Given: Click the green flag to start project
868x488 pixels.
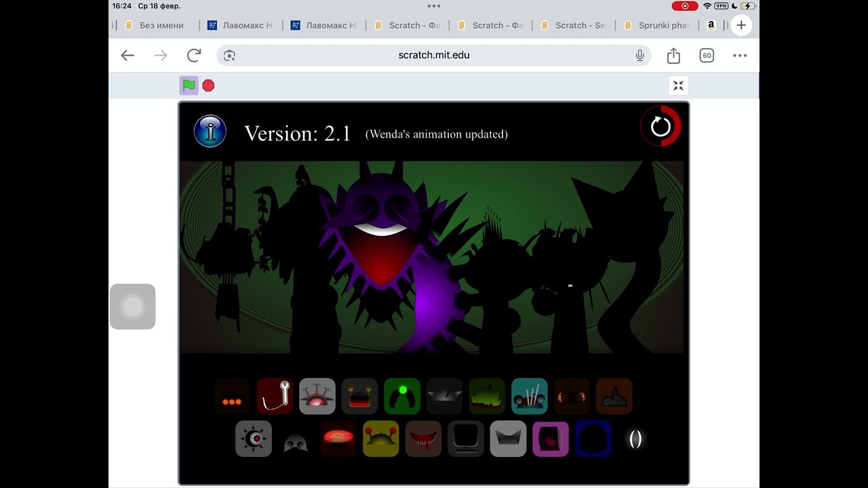Looking at the screenshot, I should (x=189, y=85).
